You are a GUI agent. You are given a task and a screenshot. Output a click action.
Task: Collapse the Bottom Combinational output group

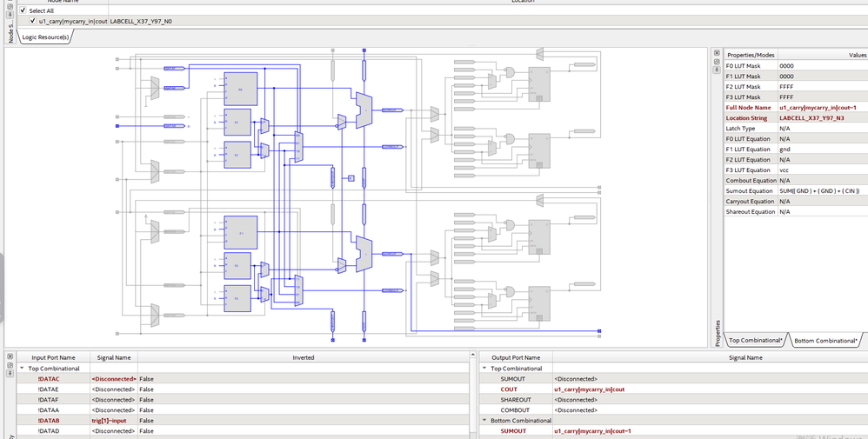coord(484,421)
